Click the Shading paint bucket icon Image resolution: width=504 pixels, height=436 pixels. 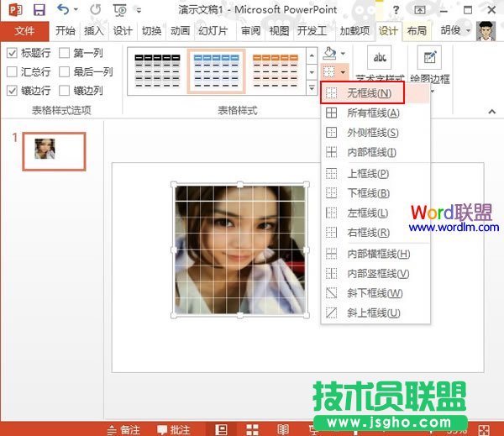pos(330,54)
